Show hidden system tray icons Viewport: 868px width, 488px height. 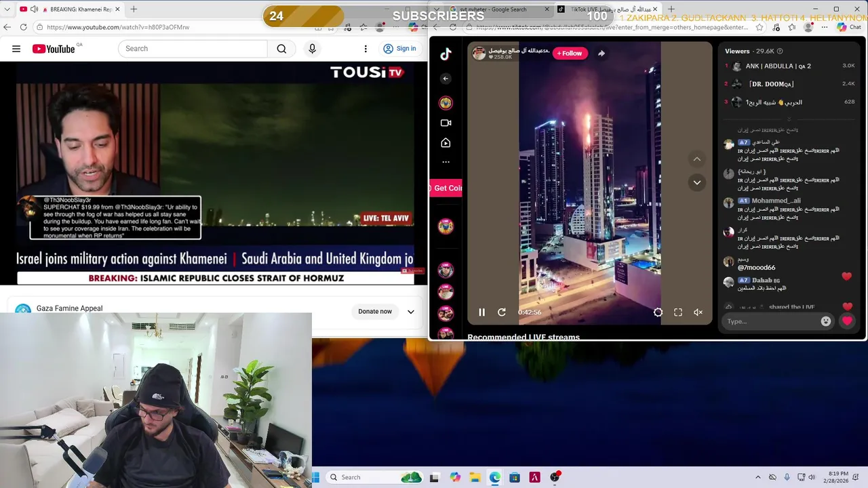click(x=758, y=477)
